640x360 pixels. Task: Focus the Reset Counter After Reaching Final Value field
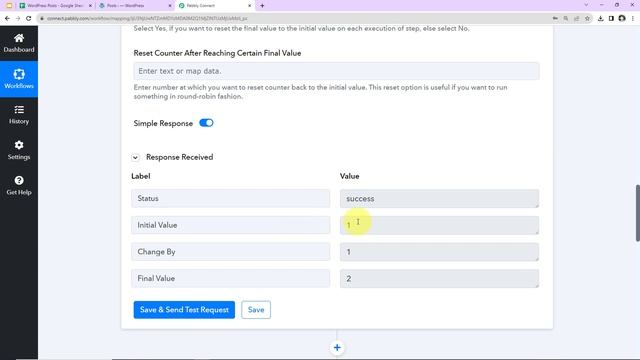[336, 71]
